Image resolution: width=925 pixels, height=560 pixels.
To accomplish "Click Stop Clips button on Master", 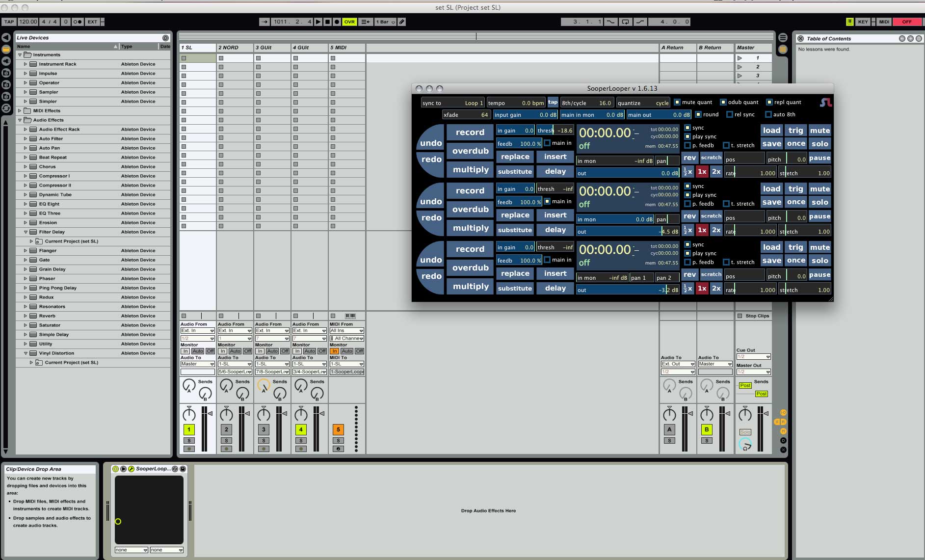I will pos(753,316).
